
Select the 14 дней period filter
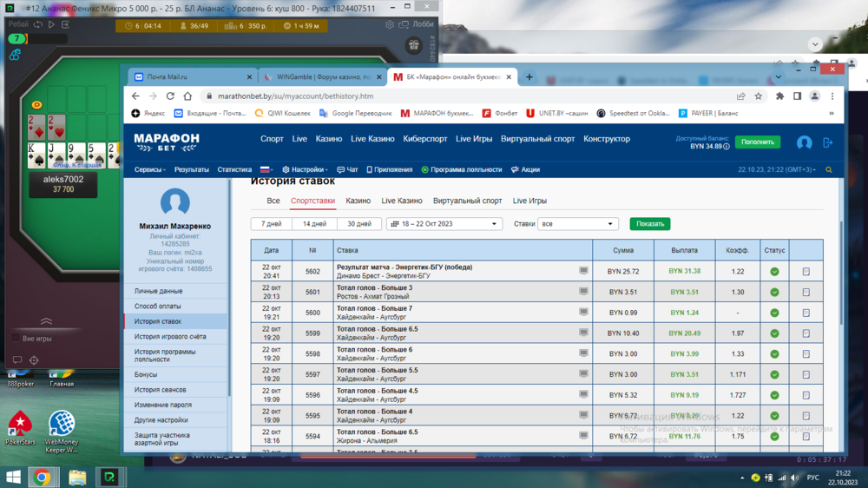point(315,224)
